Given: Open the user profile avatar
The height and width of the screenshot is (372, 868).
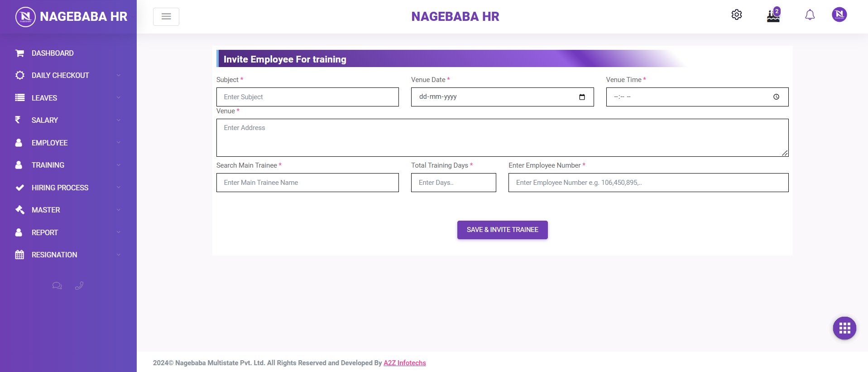Looking at the screenshot, I should tap(839, 14).
